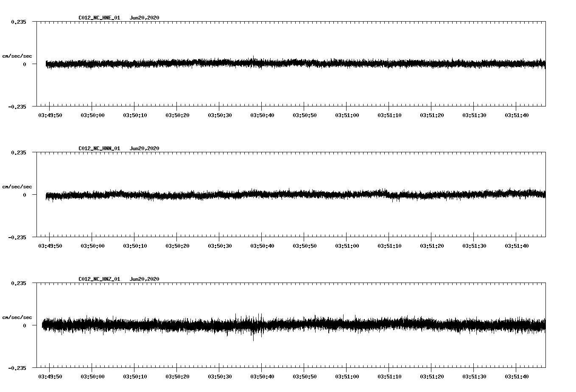576x392 pixels.
Task: Select the Jun20,2020 date on HNZ plot
Action: 145,279
